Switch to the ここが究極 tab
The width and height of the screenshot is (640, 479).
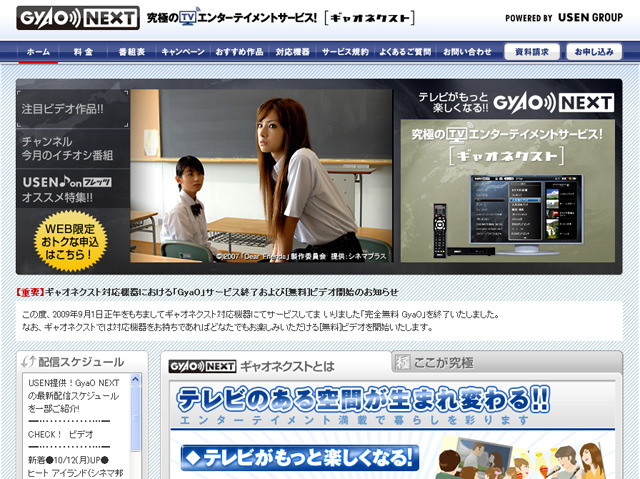pos(438,363)
